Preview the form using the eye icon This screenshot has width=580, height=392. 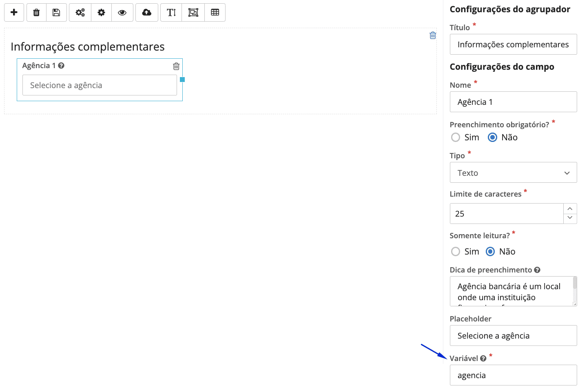coord(122,13)
